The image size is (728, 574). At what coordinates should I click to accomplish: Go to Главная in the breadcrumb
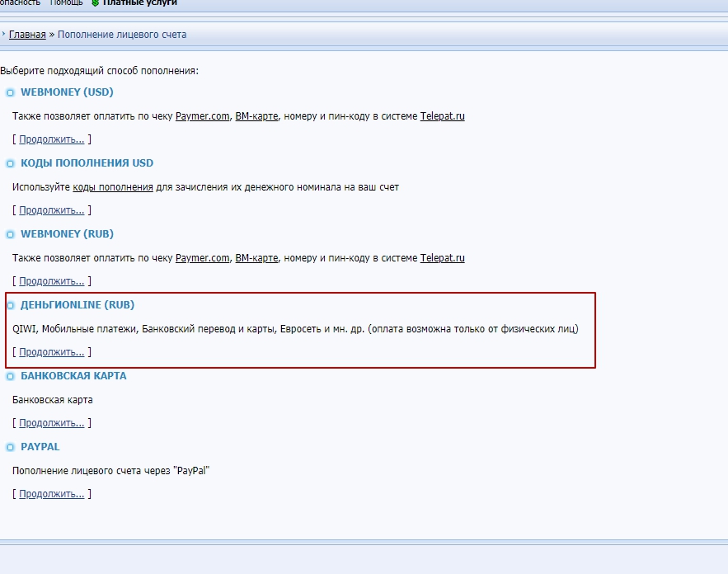point(27,35)
